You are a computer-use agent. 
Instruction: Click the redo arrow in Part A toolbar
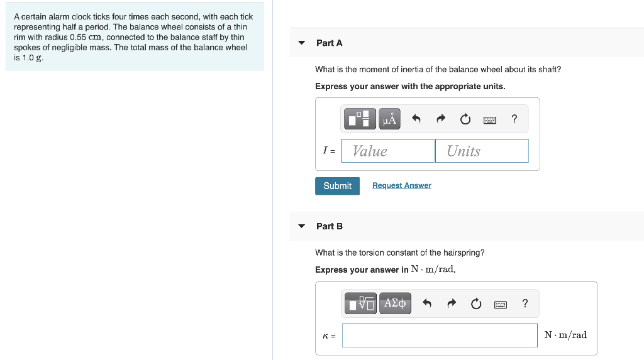pos(441,119)
